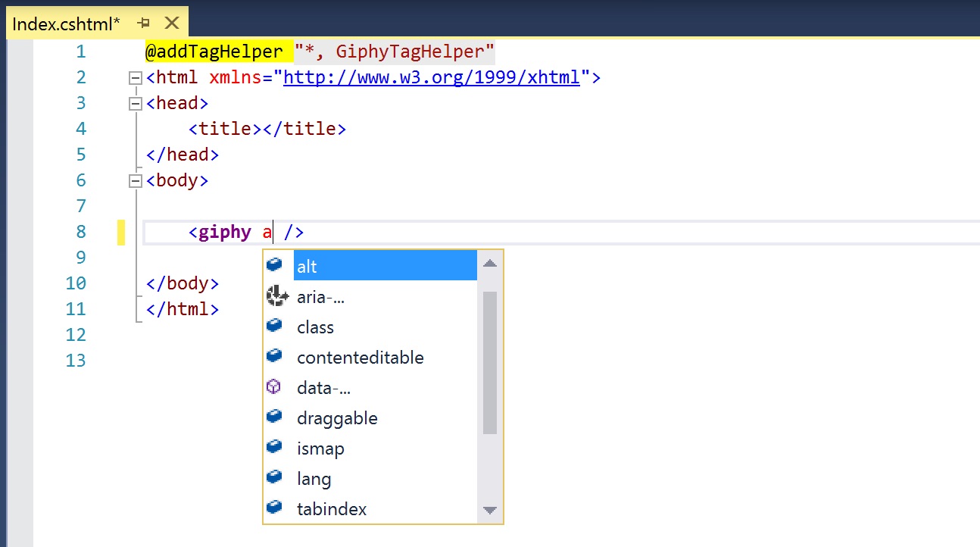This screenshot has width=980, height=547.
Task: Click the property icon beside "alt"
Action: click(x=275, y=265)
